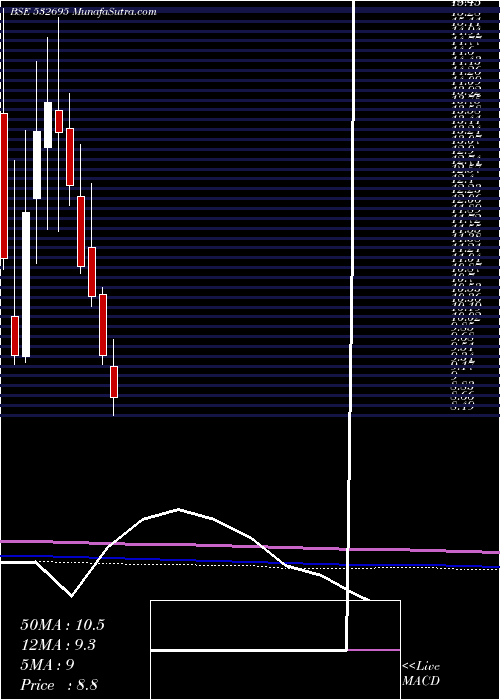Click the <<Live MACD label
Screen dimensions: 500x700
421,674
